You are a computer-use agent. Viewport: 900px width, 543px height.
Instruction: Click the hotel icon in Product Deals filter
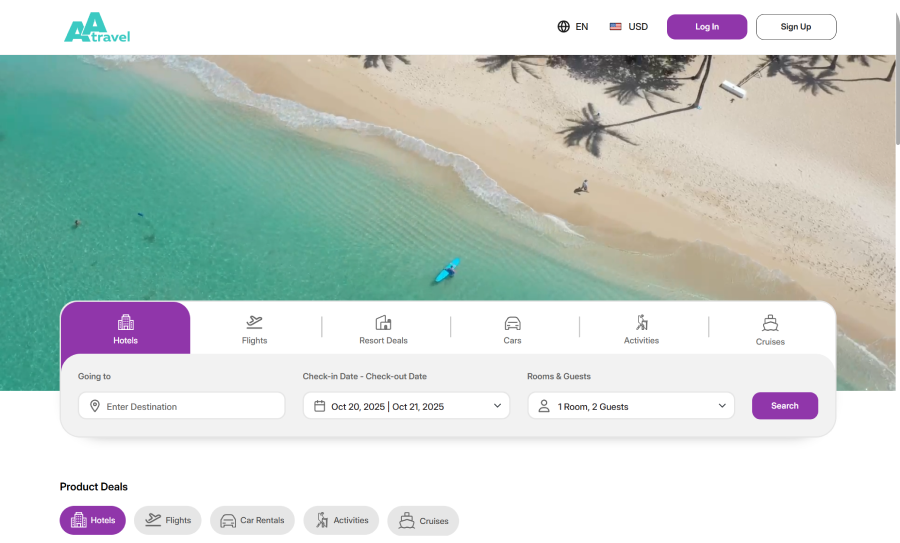(79, 520)
